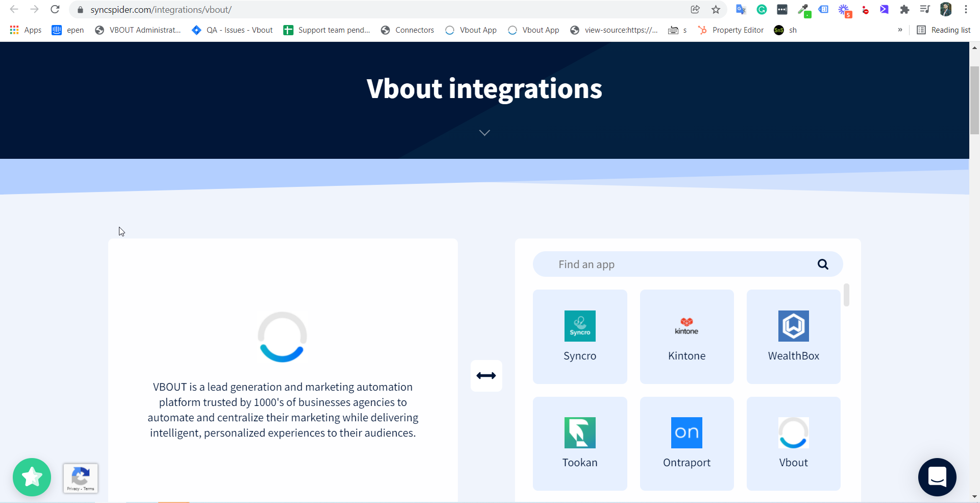Open the Google Translate extension icon
Viewport: 980px width, 503px height.
[x=741, y=9]
